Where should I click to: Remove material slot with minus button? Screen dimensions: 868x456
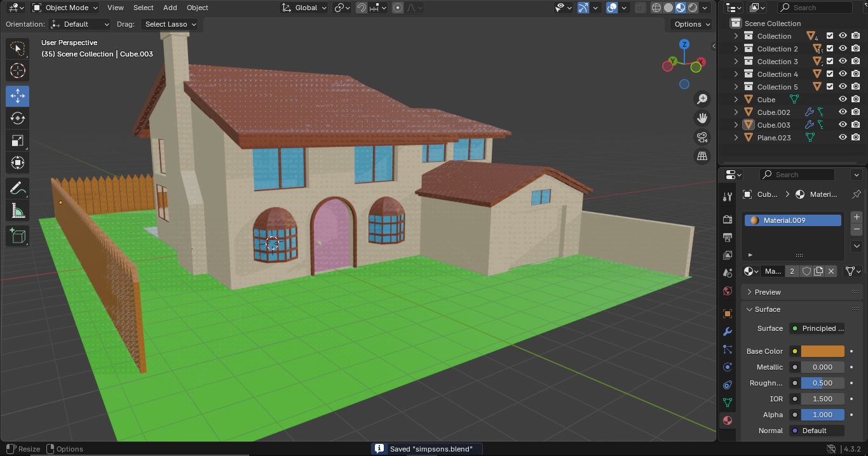(x=857, y=229)
